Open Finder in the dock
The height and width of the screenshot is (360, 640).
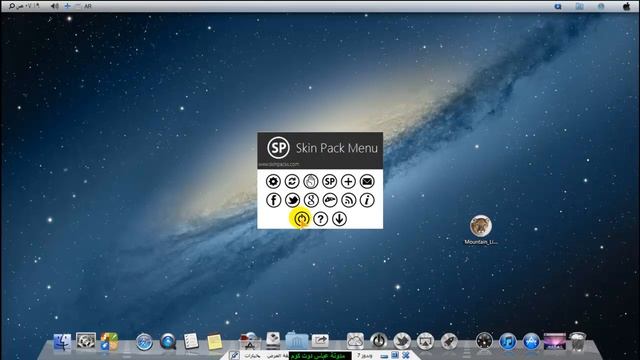pyautogui.click(x=62, y=342)
